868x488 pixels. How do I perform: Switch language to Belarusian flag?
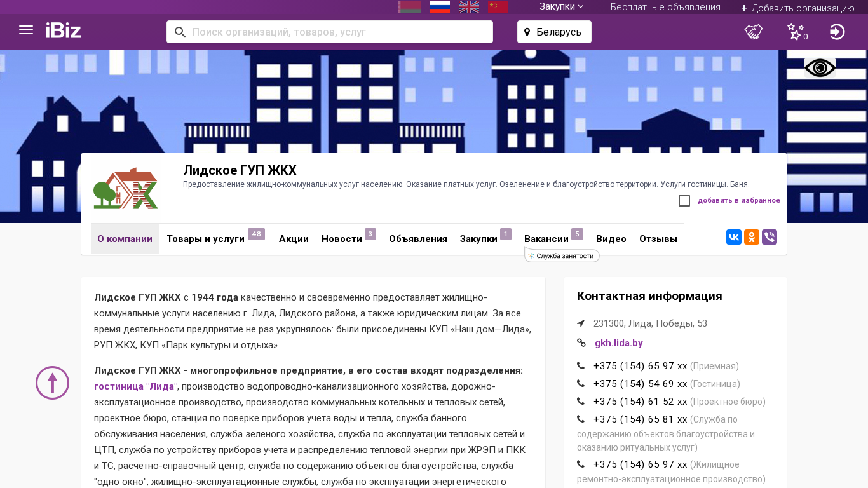click(409, 7)
